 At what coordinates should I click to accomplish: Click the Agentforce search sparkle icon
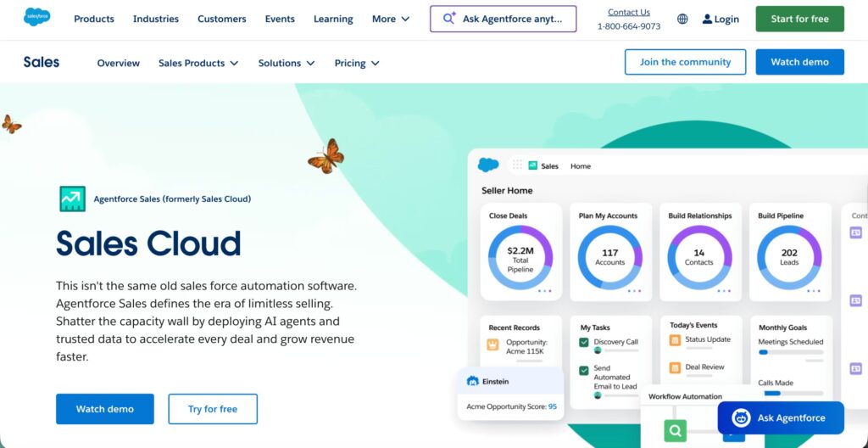point(449,19)
